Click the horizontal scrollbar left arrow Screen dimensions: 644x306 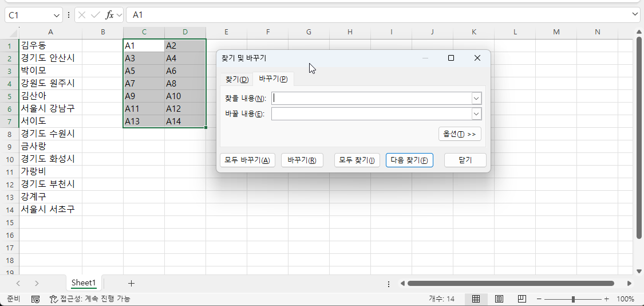tap(403, 284)
